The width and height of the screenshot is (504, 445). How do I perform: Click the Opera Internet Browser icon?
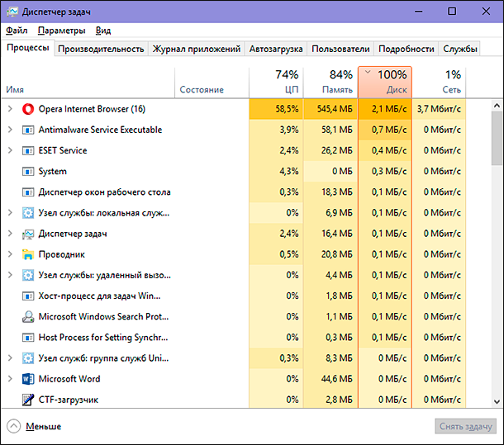click(28, 109)
